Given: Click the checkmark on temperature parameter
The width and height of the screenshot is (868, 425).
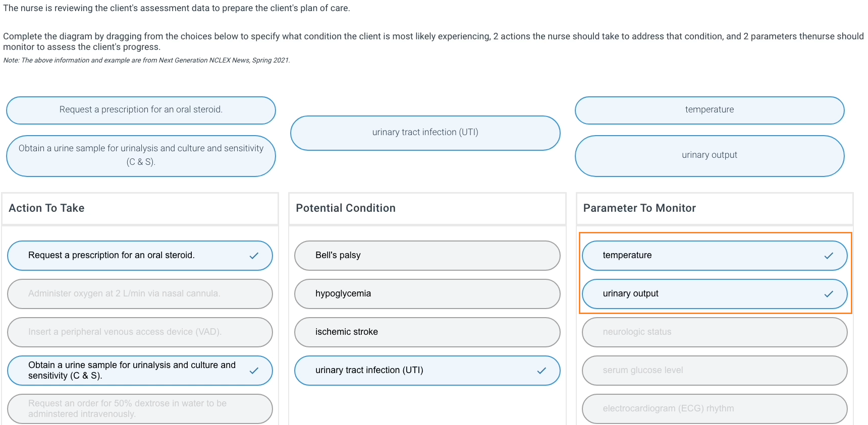Looking at the screenshot, I should (828, 255).
